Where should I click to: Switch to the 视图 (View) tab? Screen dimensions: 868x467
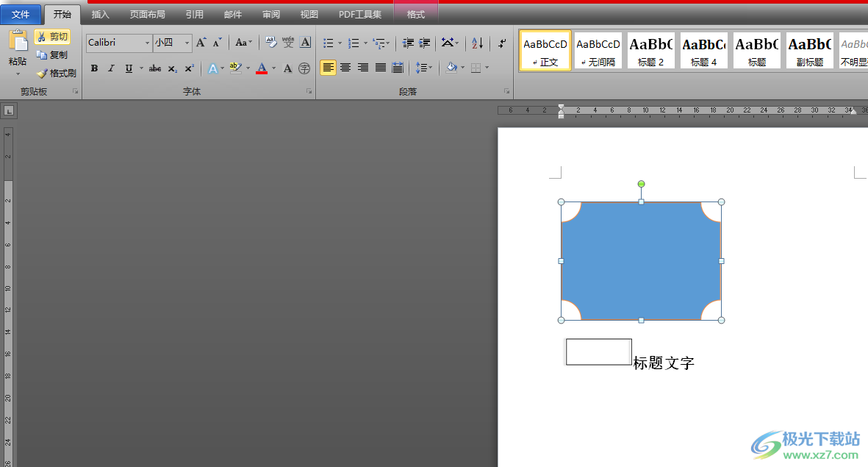pos(309,15)
